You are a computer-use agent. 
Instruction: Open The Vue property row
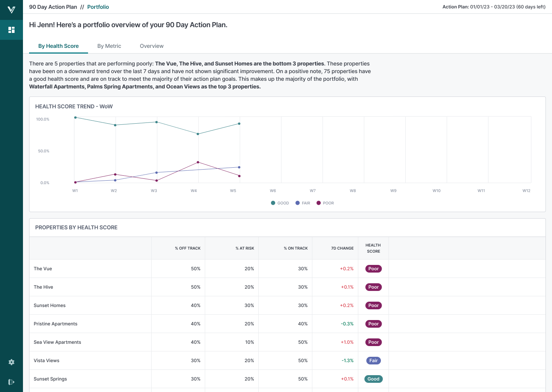(43, 269)
